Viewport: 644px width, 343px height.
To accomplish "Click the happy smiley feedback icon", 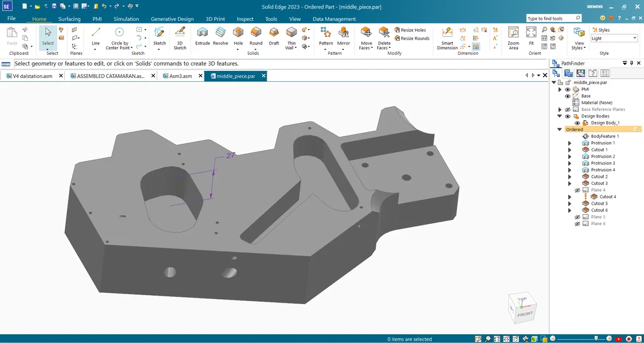I will [603, 18].
